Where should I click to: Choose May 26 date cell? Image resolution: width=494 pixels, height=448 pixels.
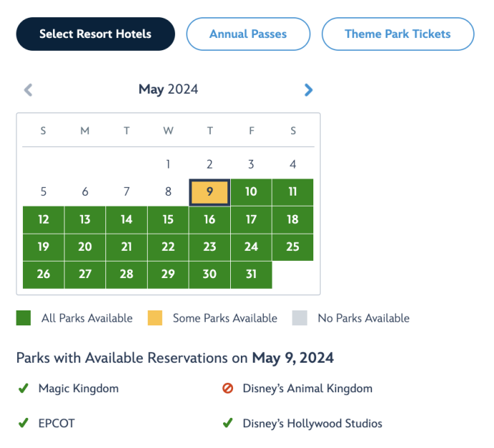pos(44,275)
